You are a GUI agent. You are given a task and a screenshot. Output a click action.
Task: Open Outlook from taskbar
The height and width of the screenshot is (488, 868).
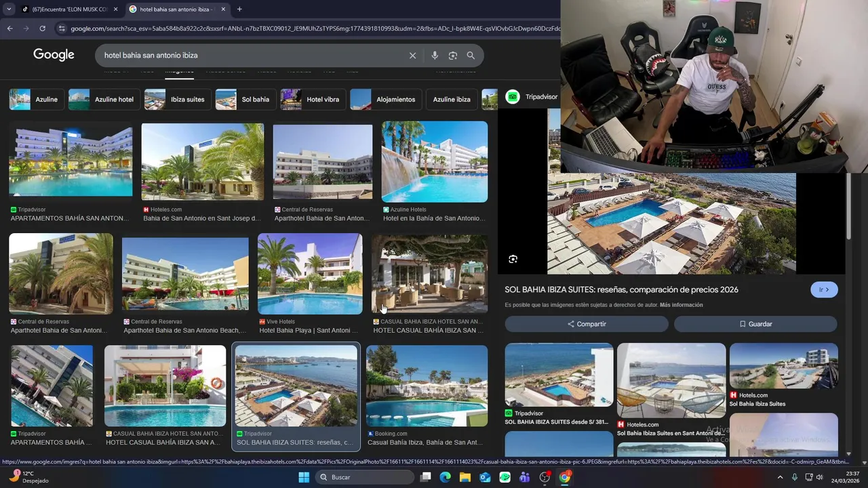[x=485, y=477]
